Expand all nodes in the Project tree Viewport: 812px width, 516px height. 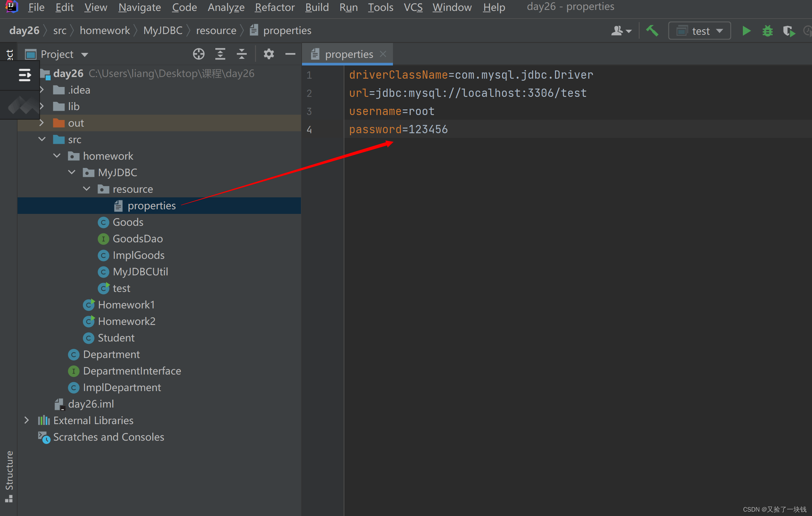pyautogui.click(x=220, y=54)
